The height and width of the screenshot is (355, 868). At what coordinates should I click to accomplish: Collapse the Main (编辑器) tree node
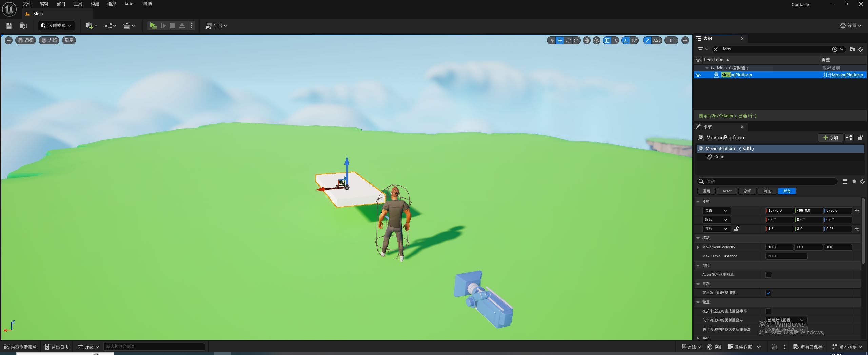pos(707,68)
